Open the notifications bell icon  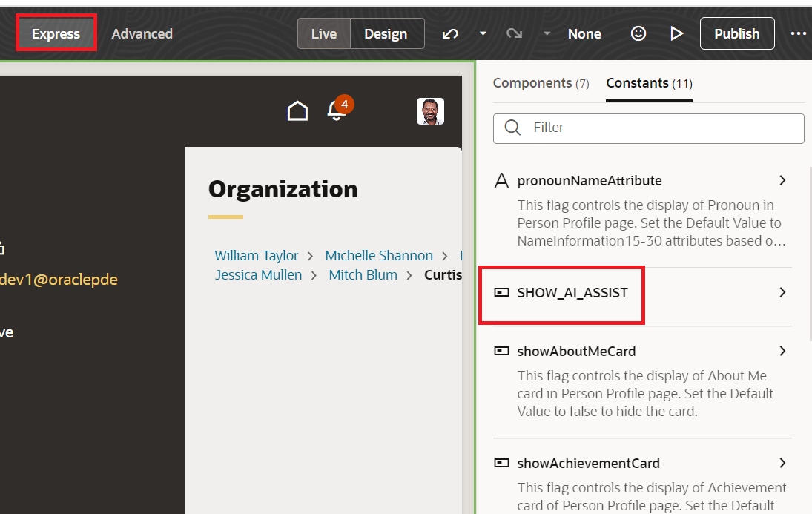point(337,111)
